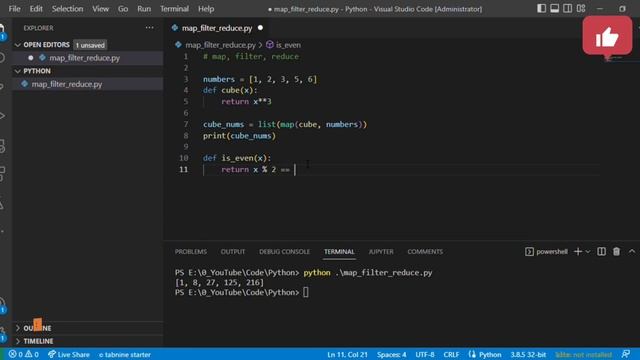Image resolution: width=640 pixels, height=360 pixels.
Task: Click print(cube_nums) on line 8
Action: point(239,136)
